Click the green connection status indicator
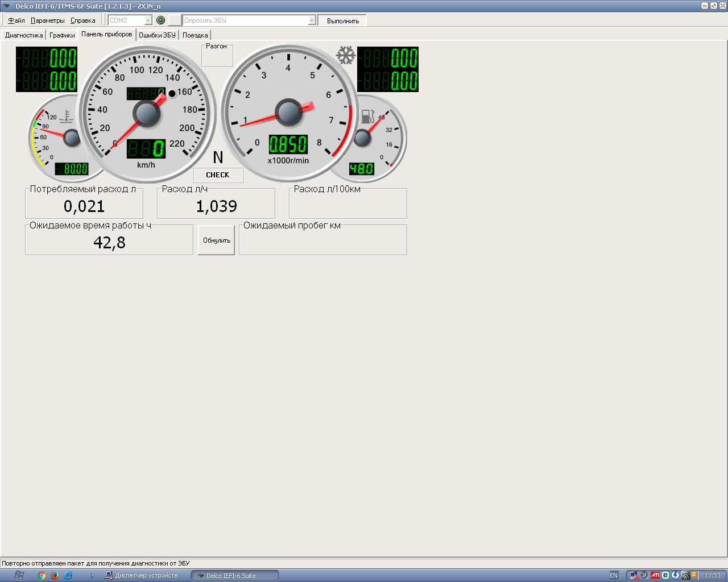 pyautogui.click(x=160, y=20)
